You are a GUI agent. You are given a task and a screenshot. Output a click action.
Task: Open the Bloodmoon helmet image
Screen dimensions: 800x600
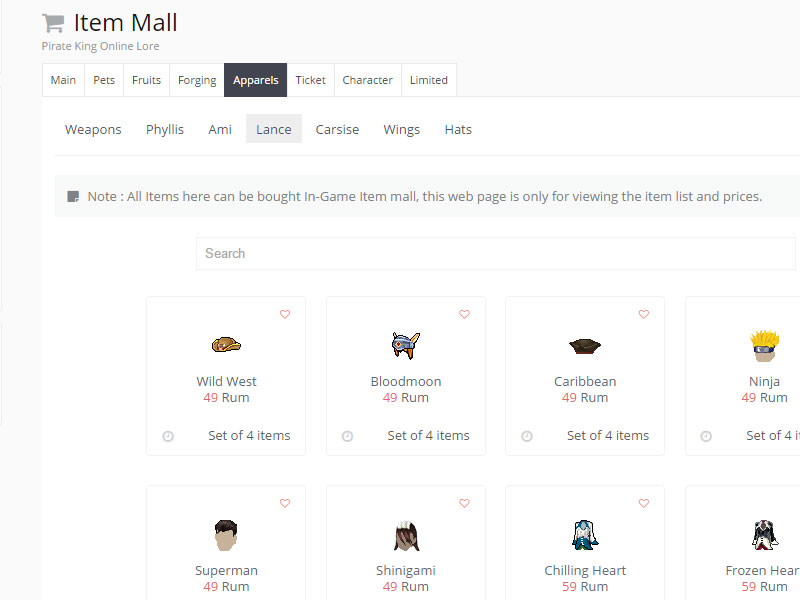pos(406,345)
